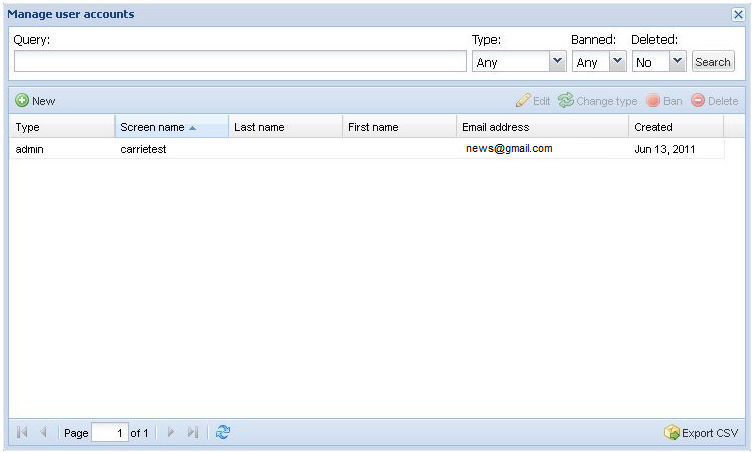This screenshot has height=453, width=755.
Task: Open the Type dropdown arrow
Action: pos(558,61)
